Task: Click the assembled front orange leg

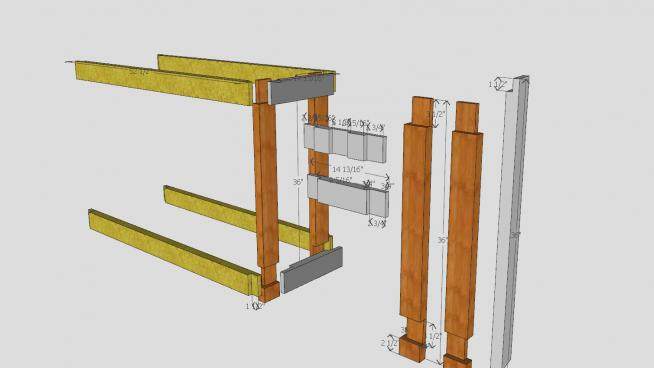Action: [265, 190]
